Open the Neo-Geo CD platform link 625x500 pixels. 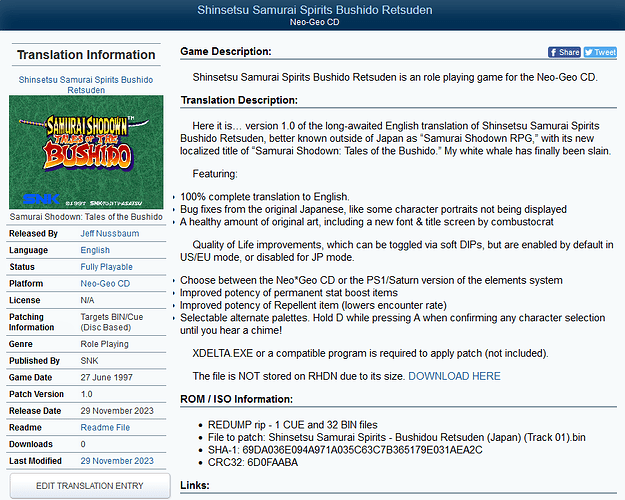point(105,283)
